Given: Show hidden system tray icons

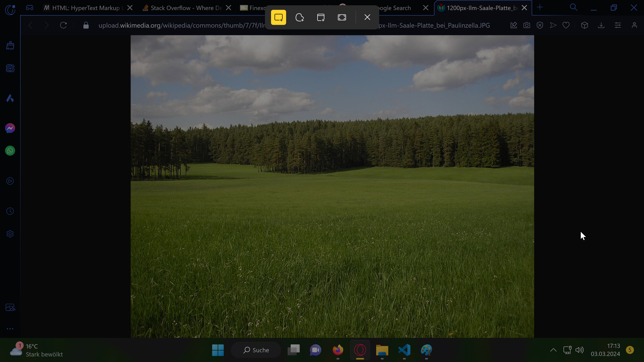Looking at the screenshot, I should click(x=553, y=350).
